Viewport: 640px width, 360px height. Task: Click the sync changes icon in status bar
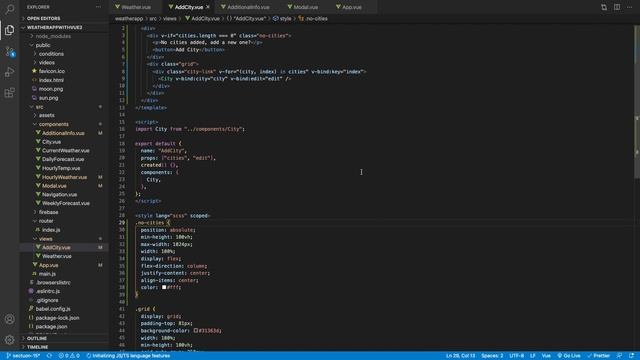pos(49,356)
